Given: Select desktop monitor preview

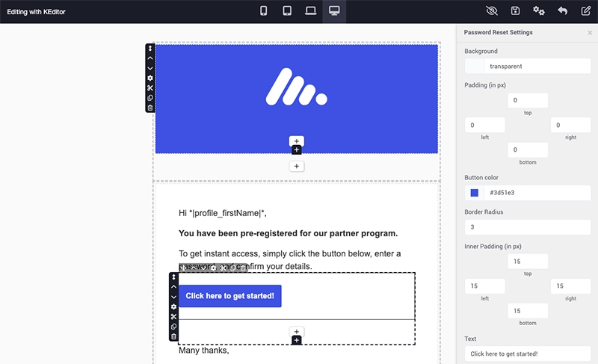Looking at the screenshot, I should (334, 11).
